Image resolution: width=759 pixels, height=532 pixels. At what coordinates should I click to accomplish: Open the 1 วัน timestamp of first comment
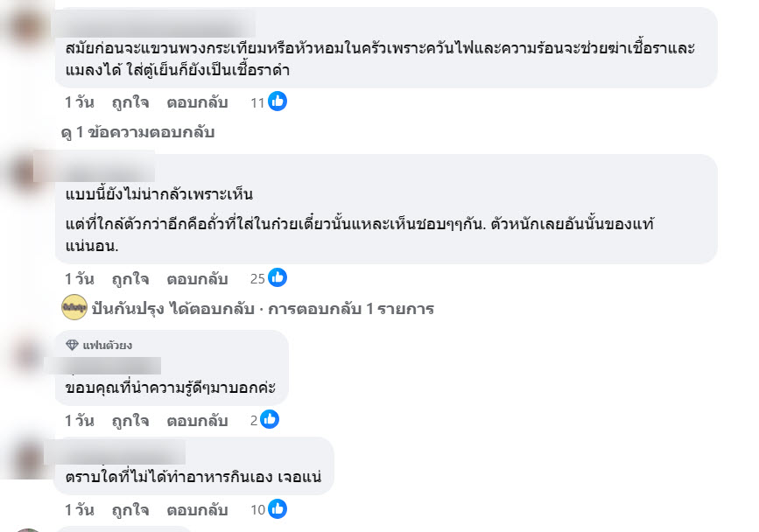[80, 102]
